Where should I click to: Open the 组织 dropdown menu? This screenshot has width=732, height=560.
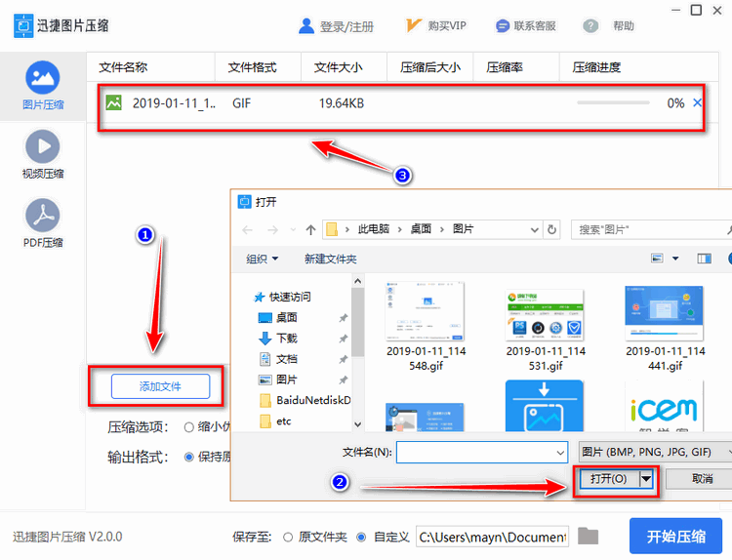point(262,259)
